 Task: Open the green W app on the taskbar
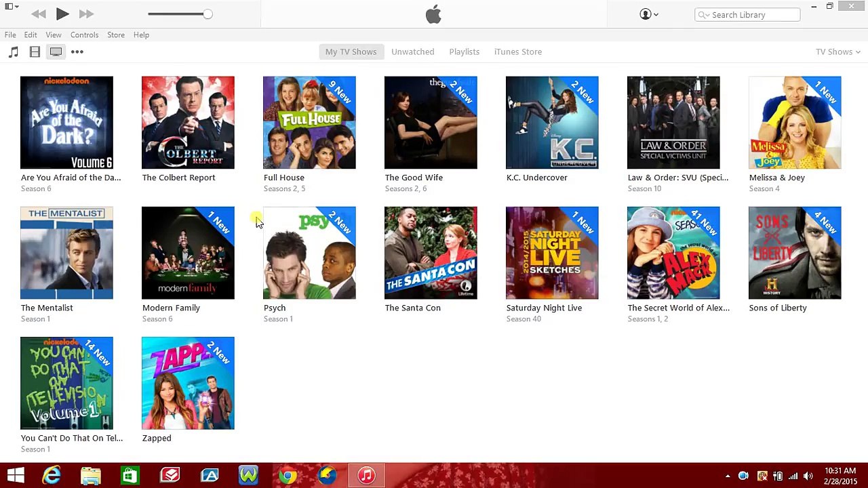tap(248, 475)
